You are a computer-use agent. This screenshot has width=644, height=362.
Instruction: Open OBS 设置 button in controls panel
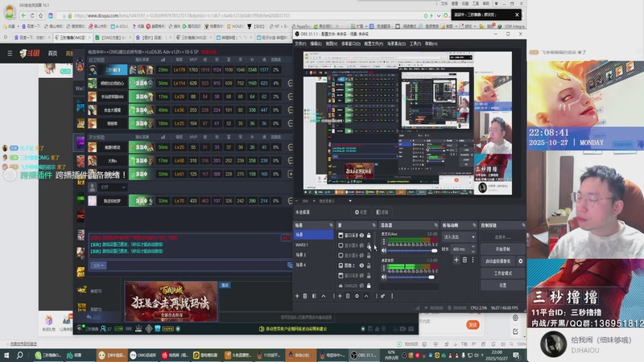(x=503, y=286)
